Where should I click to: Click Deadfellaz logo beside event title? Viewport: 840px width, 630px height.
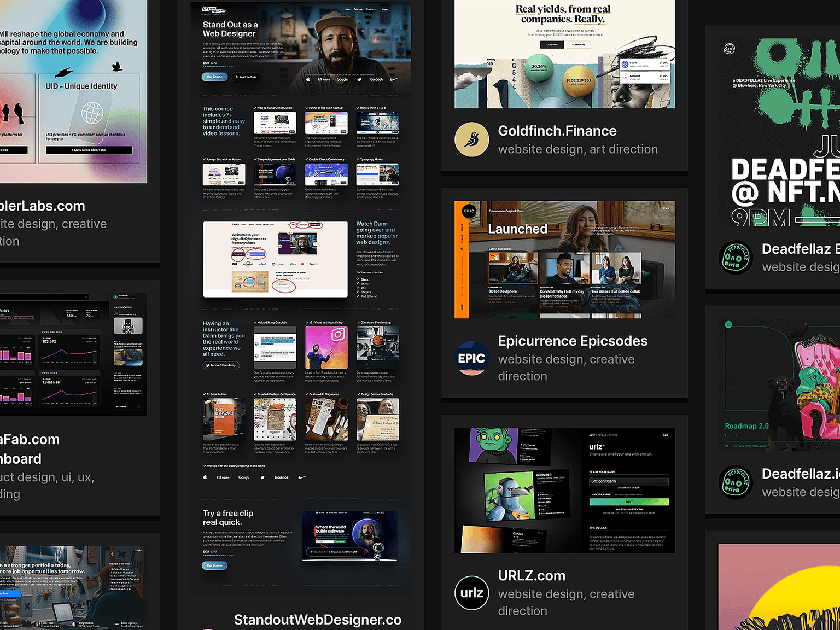[736, 258]
